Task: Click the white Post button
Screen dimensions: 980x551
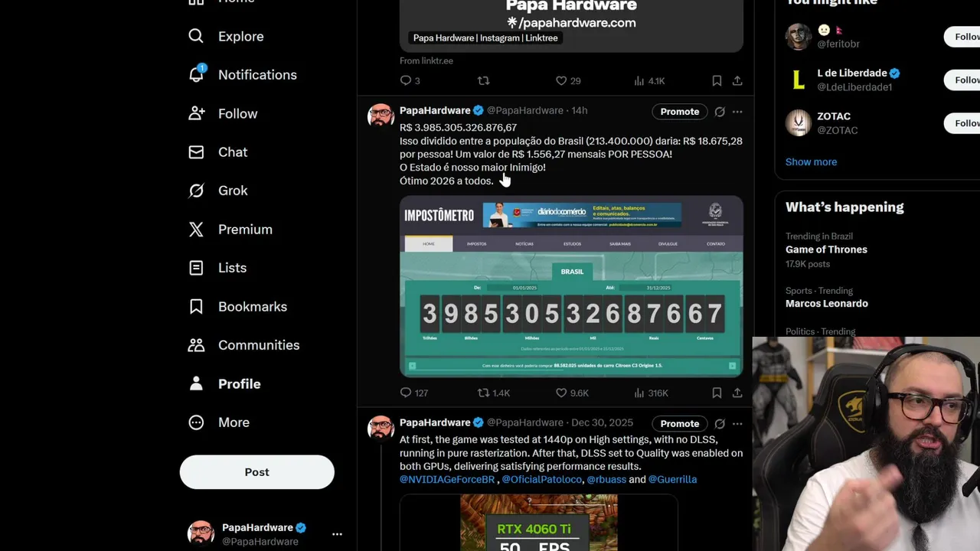Action: click(x=257, y=472)
